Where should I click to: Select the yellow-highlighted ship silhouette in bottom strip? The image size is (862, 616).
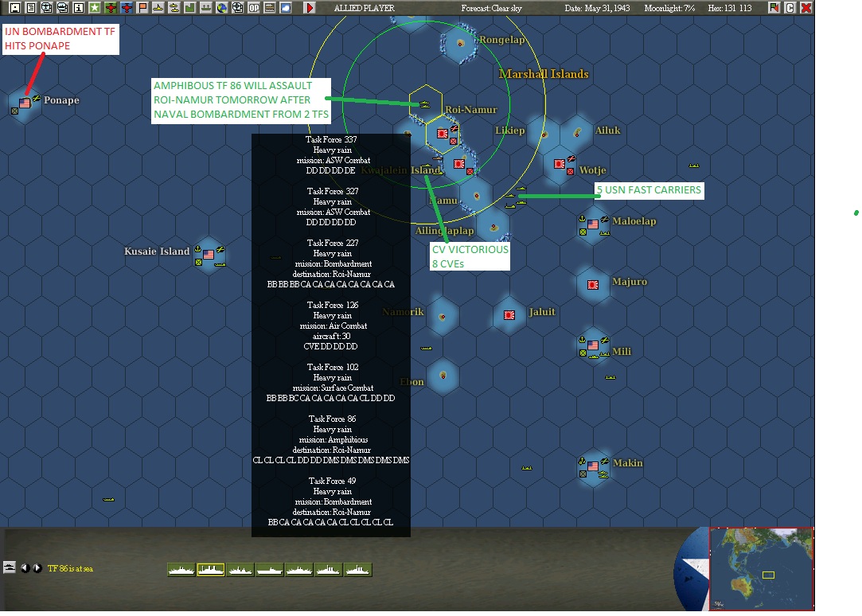211,570
